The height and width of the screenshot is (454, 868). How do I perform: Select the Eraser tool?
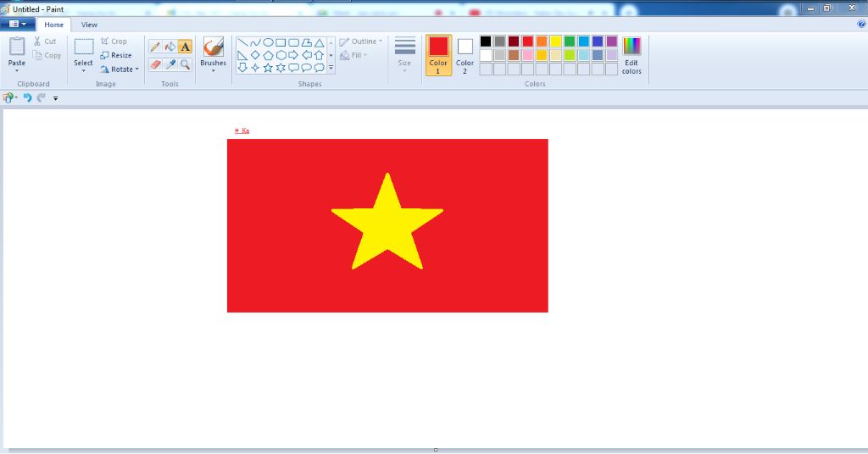tap(156, 64)
